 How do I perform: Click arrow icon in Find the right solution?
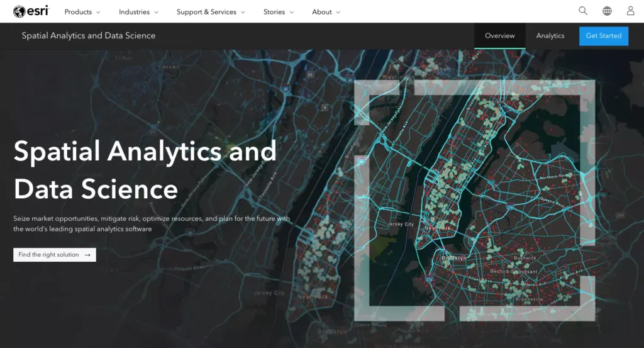(x=87, y=255)
